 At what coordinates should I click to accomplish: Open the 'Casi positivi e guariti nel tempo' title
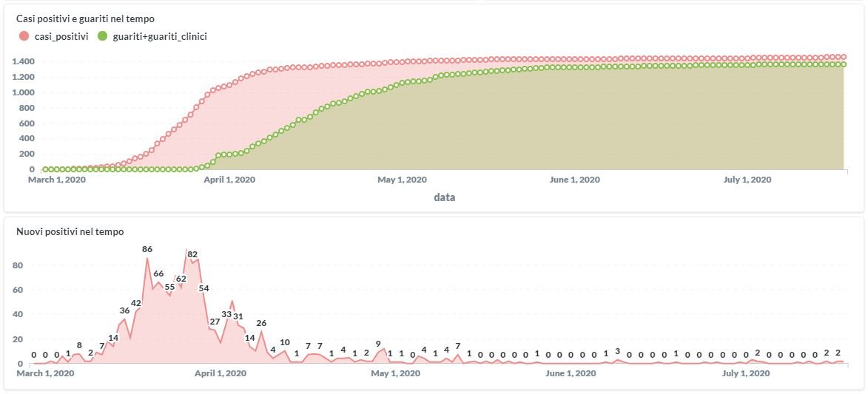(85, 18)
